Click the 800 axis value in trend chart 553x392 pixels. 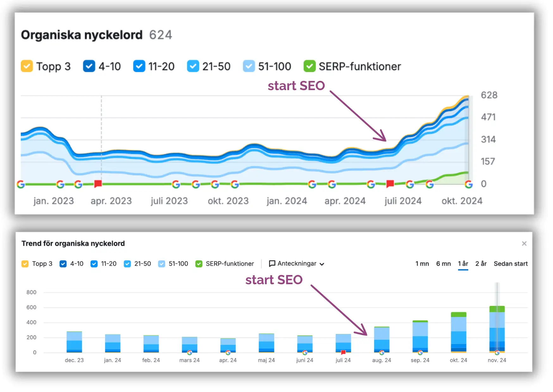(31, 292)
